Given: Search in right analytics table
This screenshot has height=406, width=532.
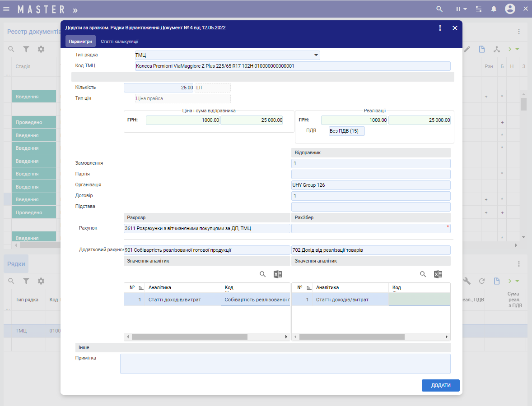Looking at the screenshot, I should tap(423, 274).
